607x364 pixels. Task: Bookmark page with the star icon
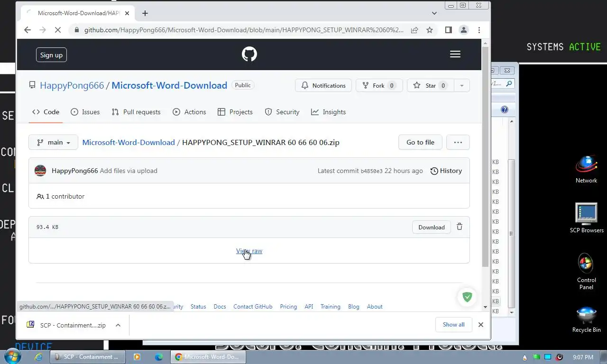coord(430,30)
